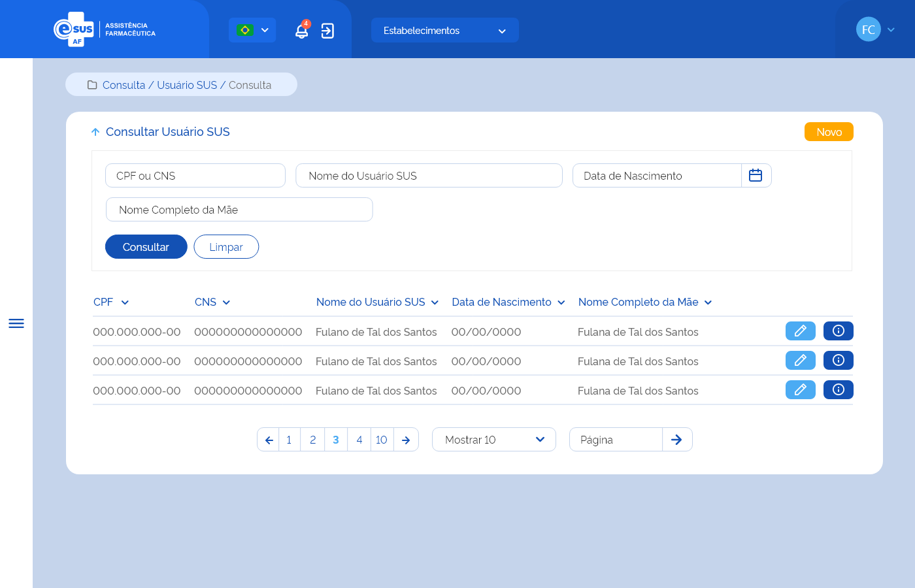Select the current page 3

[x=336, y=440]
